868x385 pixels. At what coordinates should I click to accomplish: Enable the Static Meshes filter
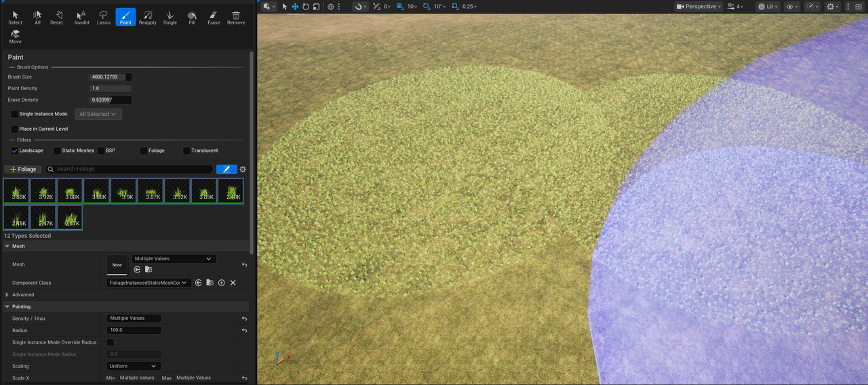coord(57,150)
